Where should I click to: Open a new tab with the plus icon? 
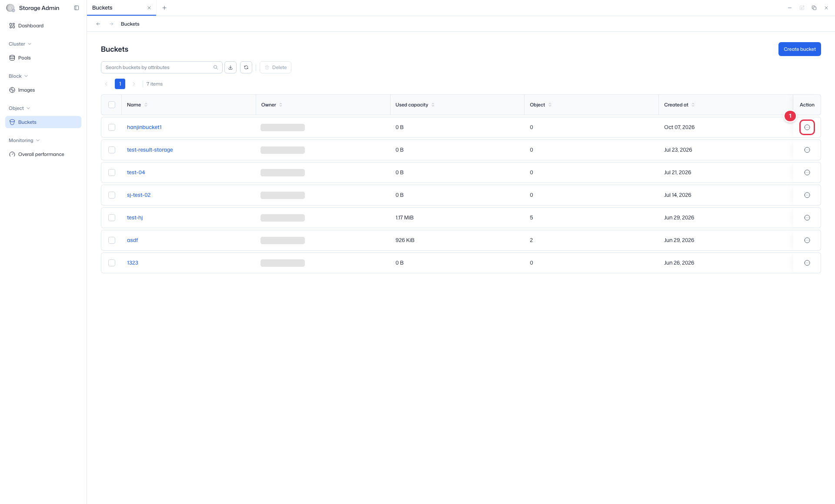(164, 8)
